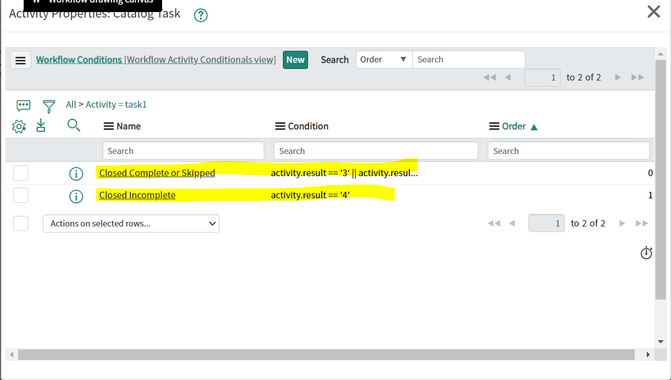
Task: Check the Closed Incomplete row checkbox
Action: 21,195
